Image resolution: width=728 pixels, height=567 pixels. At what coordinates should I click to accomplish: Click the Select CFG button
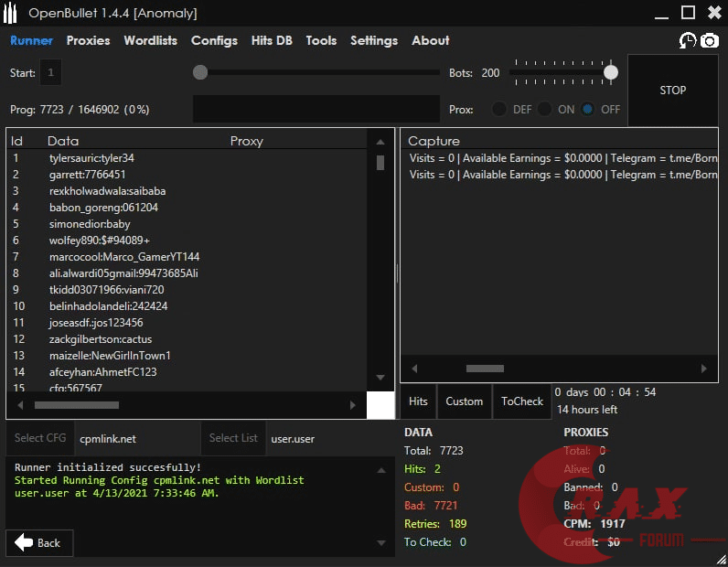click(x=40, y=438)
